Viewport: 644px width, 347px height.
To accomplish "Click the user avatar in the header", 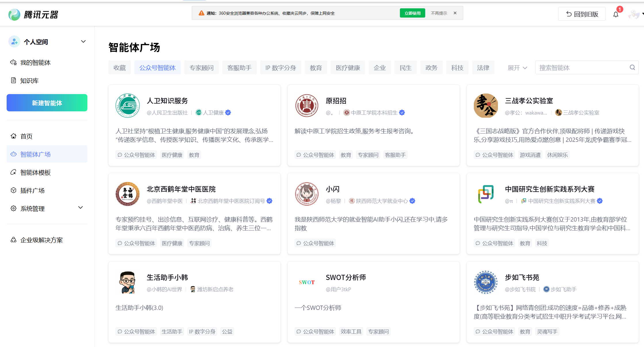I will [x=634, y=14].
